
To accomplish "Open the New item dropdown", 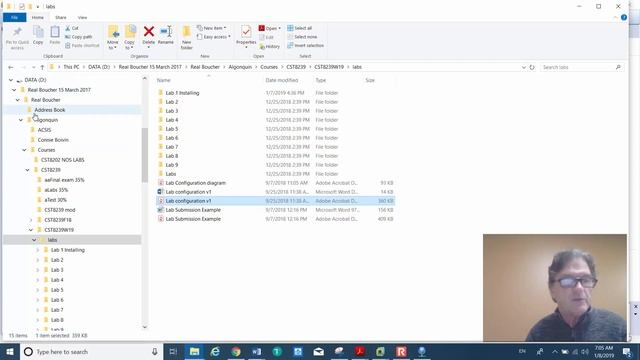I will point(211,28).
